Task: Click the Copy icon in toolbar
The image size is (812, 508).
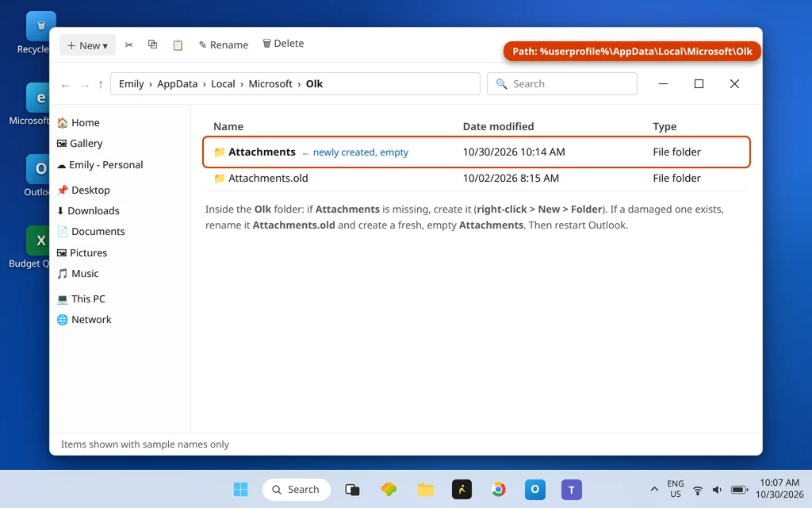Action: pos(153,44)
